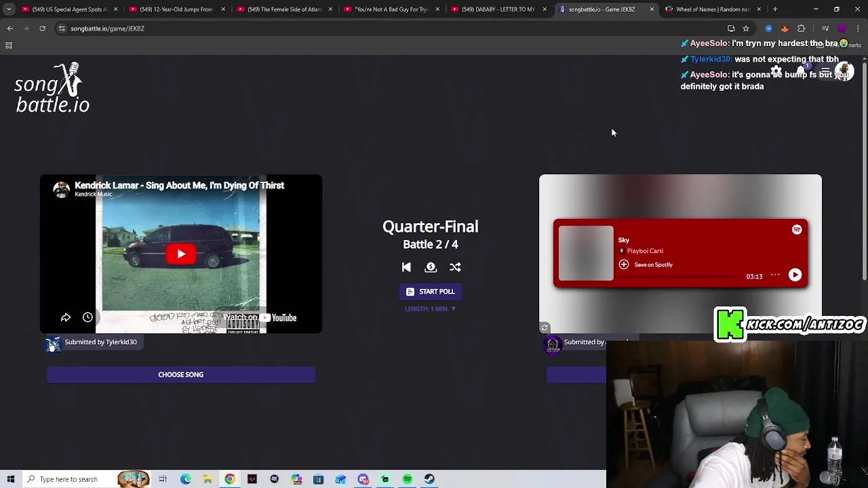Click the Sky album art thumbnail
Image resolution: width=868 pixels, height=488 pixels.
click(x=587, y=253)
